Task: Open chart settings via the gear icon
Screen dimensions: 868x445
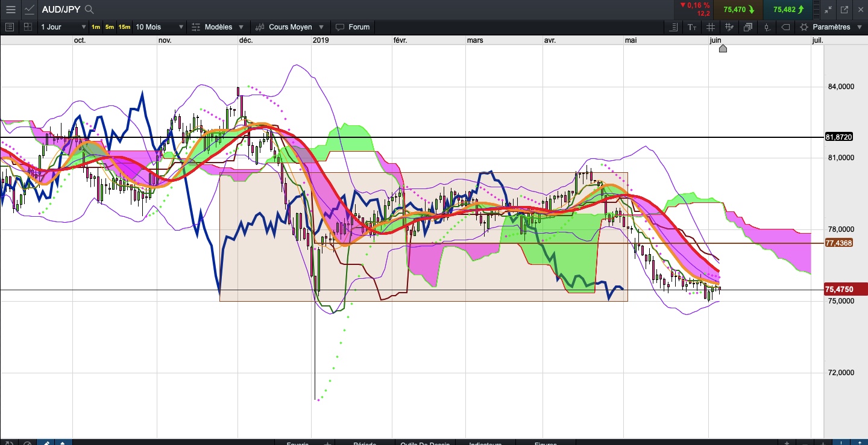Action: point(804,27)
